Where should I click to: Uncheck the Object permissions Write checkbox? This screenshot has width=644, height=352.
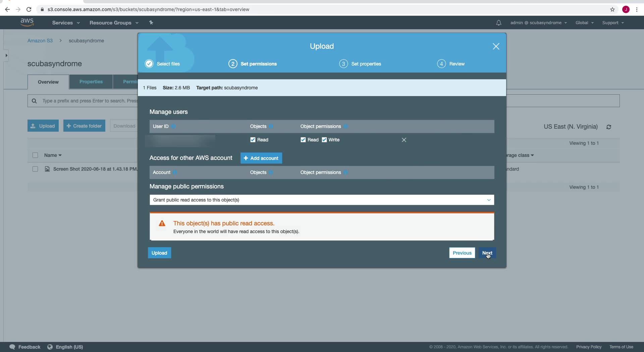tap(324, 140)
